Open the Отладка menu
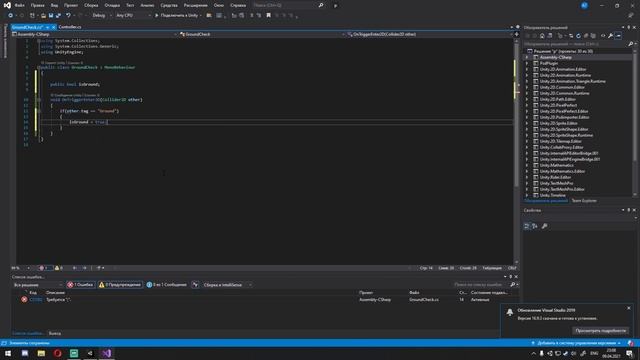640x360 pixels. pyautogui.click(x=112, y=5)
